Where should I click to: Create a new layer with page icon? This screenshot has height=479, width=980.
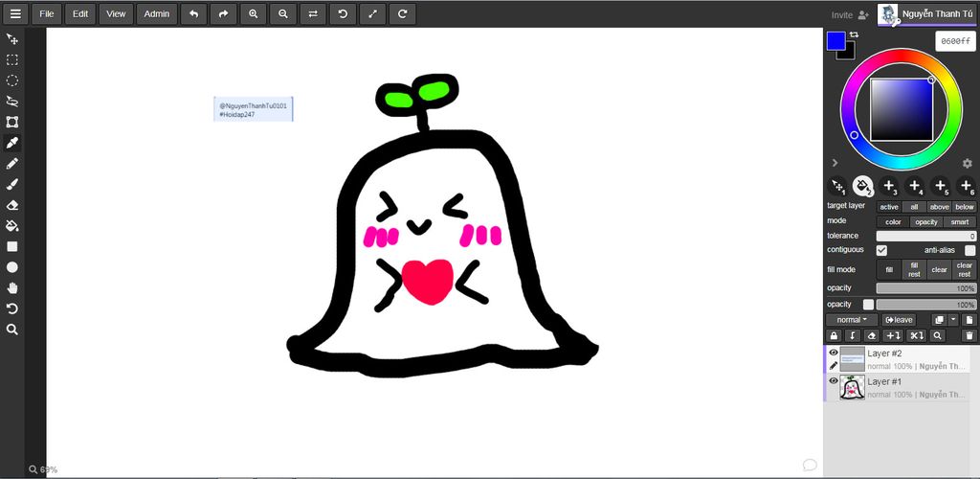(969, 320)
